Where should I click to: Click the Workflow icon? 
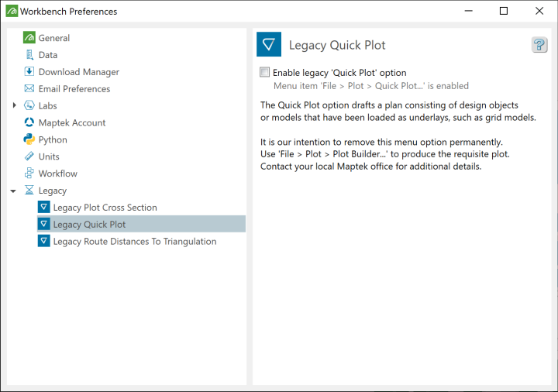pyautogui.click(x=29, y=174)
